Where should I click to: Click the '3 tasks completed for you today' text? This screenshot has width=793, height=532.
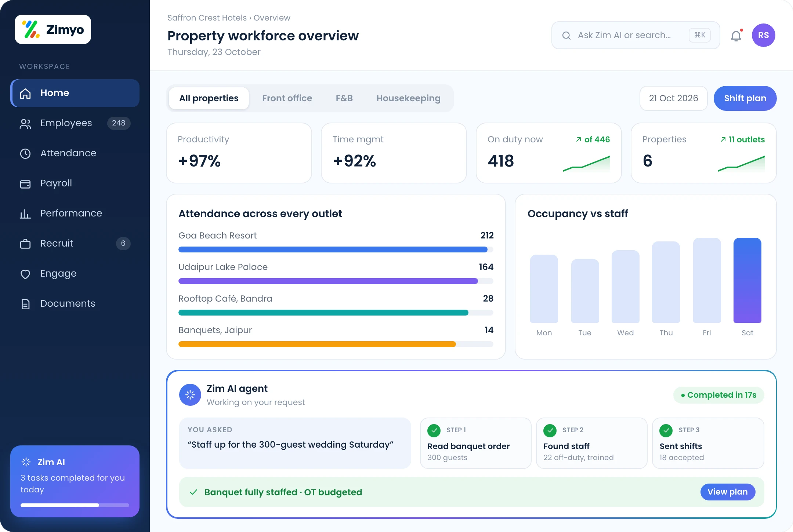pos(73,484)
